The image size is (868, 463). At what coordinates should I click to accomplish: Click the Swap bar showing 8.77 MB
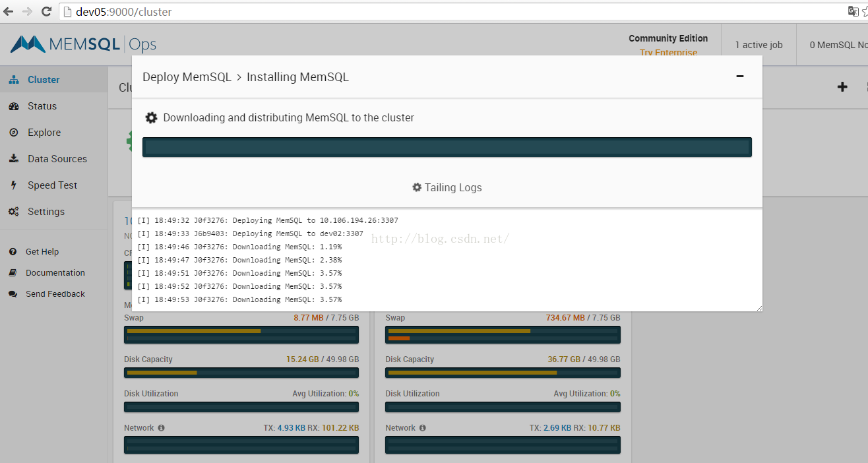pyautogui.click(x=241, y=334)
